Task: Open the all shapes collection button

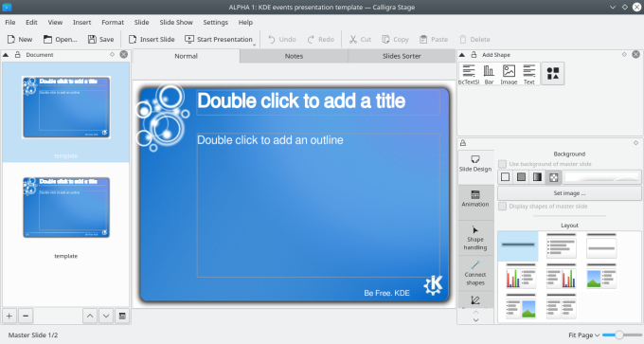Action: 553,74
